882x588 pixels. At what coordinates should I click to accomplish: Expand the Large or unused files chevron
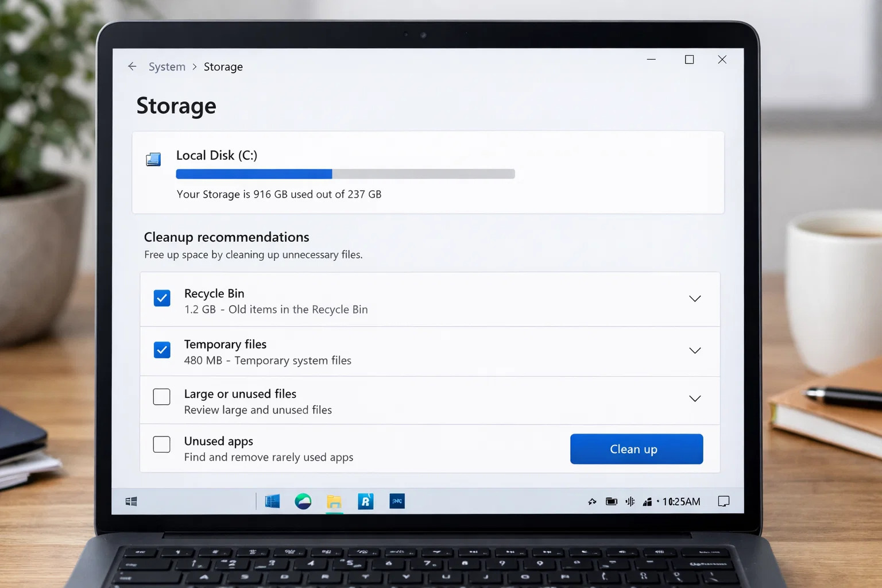tap(695, 399)
